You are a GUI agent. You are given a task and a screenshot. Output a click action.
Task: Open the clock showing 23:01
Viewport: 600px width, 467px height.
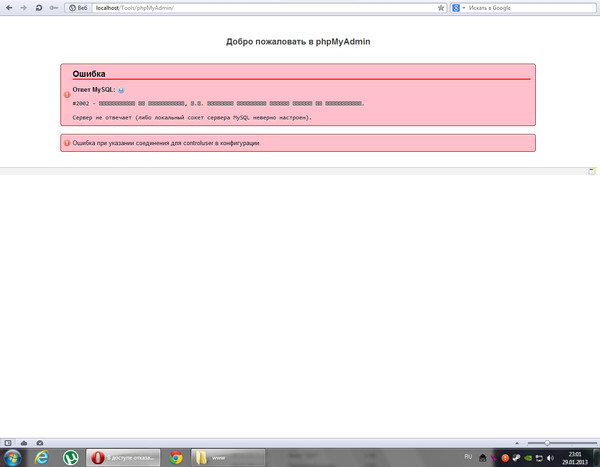coord(575,458)
